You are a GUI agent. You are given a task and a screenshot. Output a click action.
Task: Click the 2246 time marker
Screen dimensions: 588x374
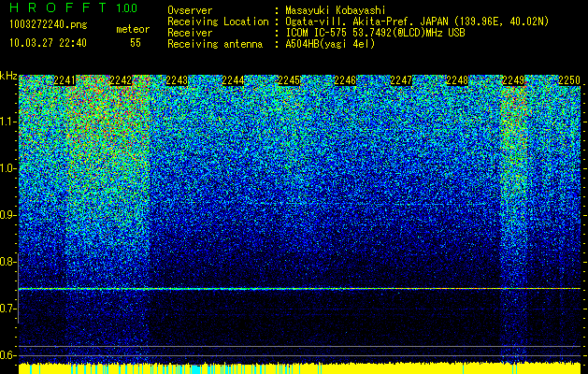[345, 80]
